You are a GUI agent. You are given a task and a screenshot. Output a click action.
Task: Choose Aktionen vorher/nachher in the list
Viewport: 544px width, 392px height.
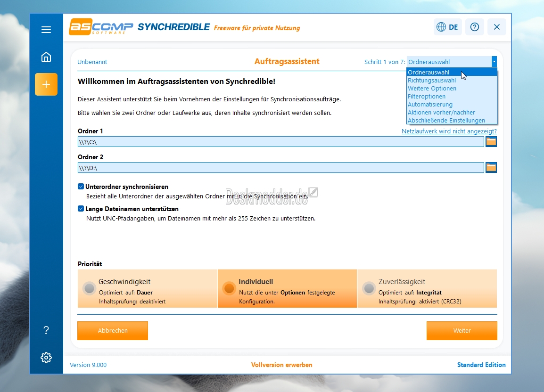click(452, 112)
